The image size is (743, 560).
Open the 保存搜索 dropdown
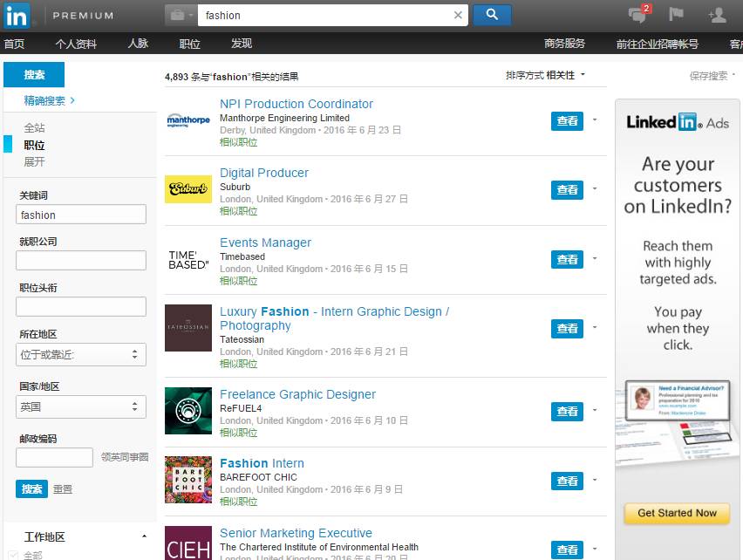pyautogui.click(x=712, y=75)
